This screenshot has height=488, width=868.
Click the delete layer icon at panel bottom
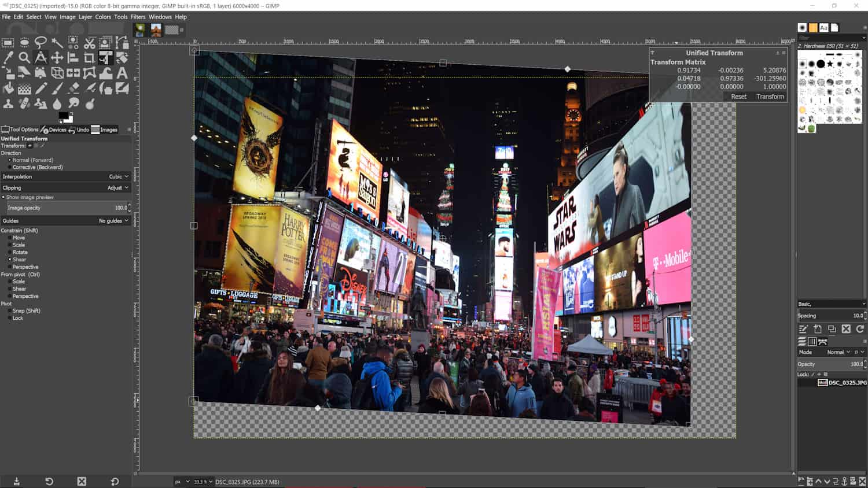pos(862,482)
